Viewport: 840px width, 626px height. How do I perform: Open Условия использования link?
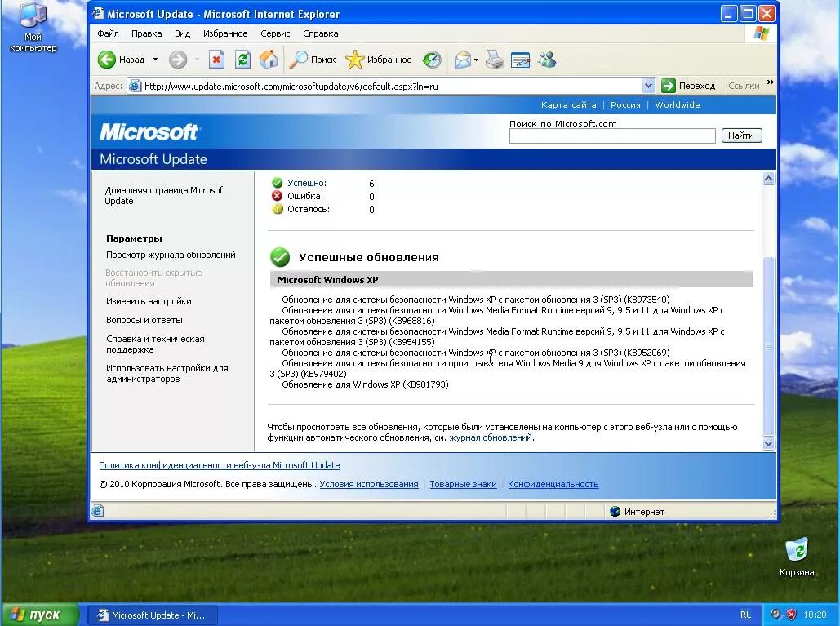click(x=369, y=484)
